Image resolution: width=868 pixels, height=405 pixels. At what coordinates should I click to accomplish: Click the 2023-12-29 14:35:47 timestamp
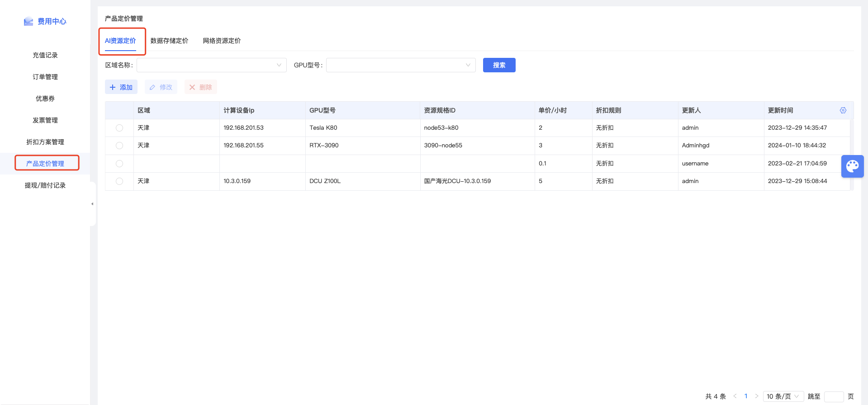(797, 128)
